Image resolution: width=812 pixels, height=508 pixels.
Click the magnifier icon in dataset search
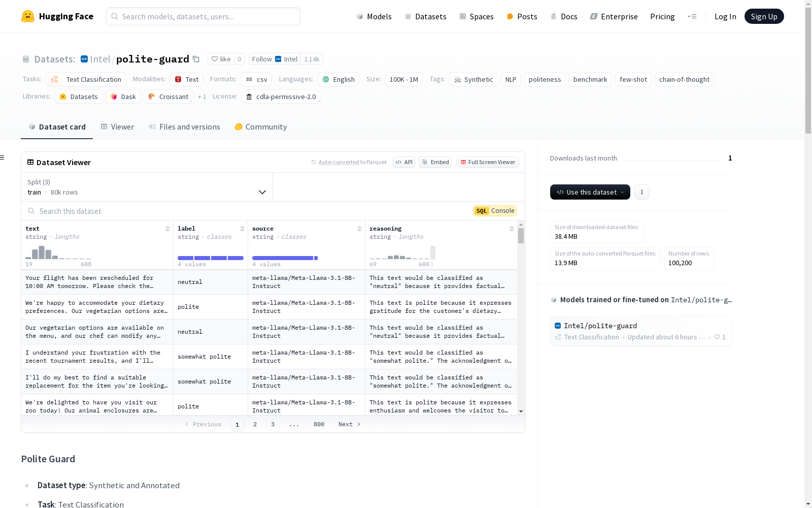tap(31, 211)
